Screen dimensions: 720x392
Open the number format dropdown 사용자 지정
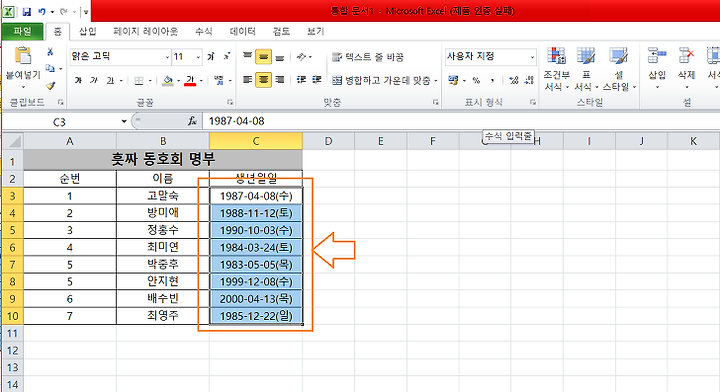(x=532, y=57)
